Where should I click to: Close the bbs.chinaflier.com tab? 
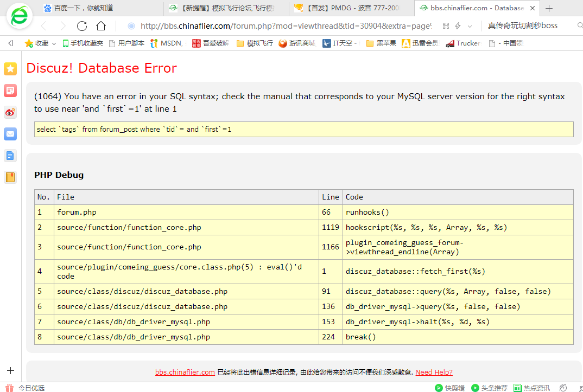[533, 8]
